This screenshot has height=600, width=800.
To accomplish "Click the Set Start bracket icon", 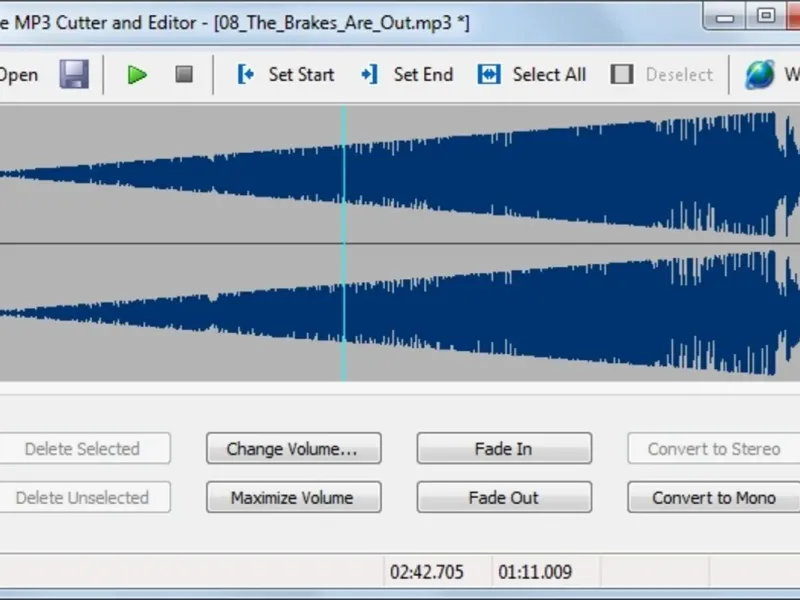I will tap(245, 74).
